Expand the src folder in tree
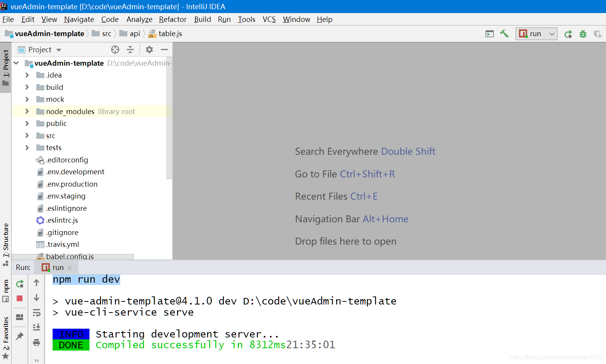 pyautogui.click(x=27, y=136)
